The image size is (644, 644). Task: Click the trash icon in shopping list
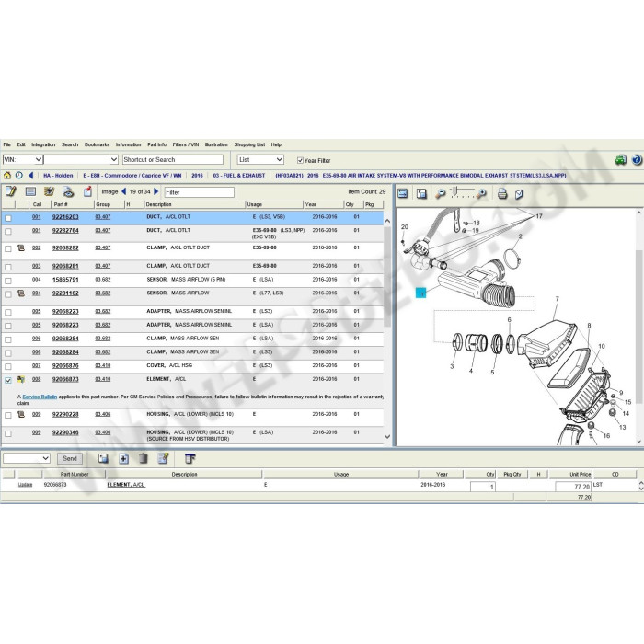pyautogui.click(x=143, y=458)
